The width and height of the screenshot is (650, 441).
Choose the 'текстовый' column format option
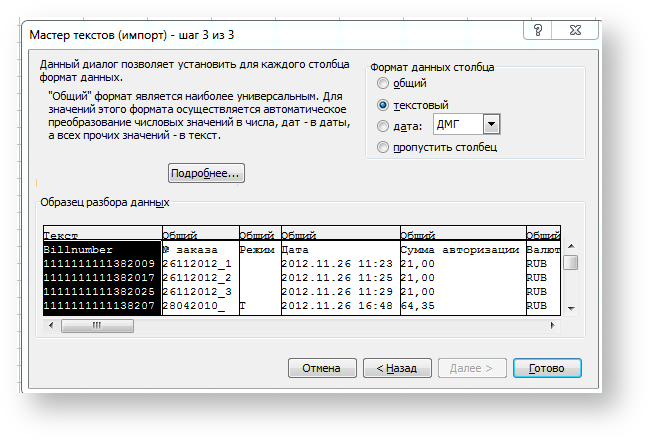[384, 105]
